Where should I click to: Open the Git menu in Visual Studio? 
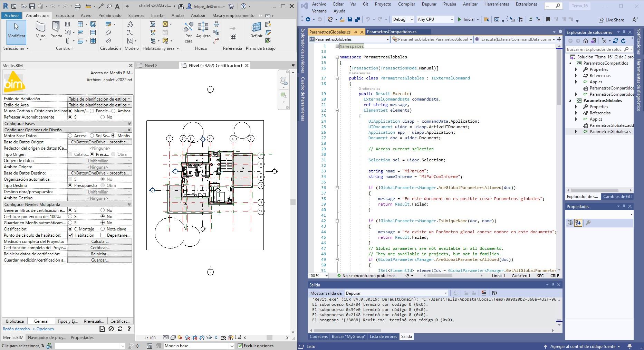[366, 4]
